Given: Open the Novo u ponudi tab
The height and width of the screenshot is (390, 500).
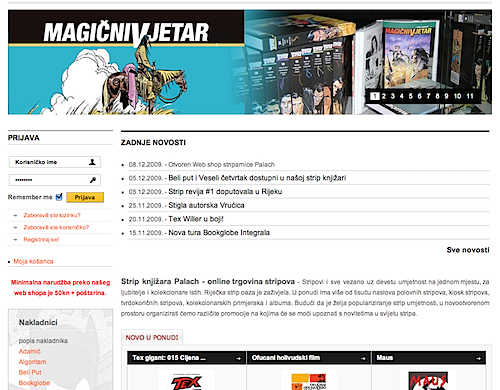Looking at the screenshot, I should coord(152,338).
